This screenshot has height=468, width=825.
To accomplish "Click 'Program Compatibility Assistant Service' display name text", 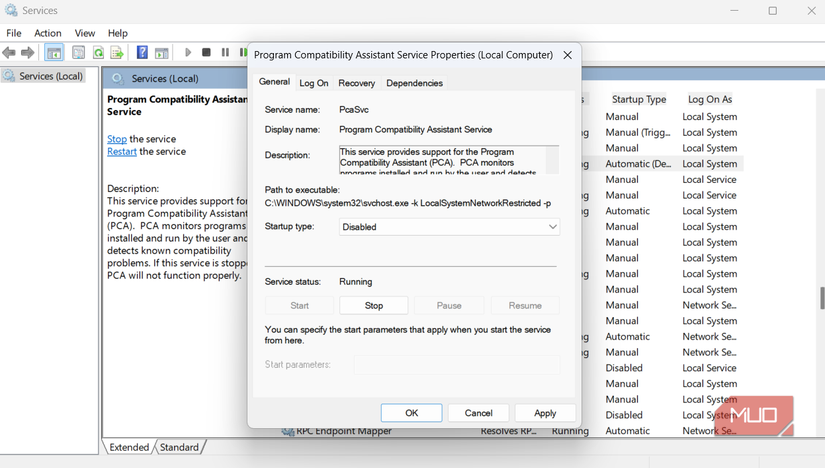I will pos(416,130).
